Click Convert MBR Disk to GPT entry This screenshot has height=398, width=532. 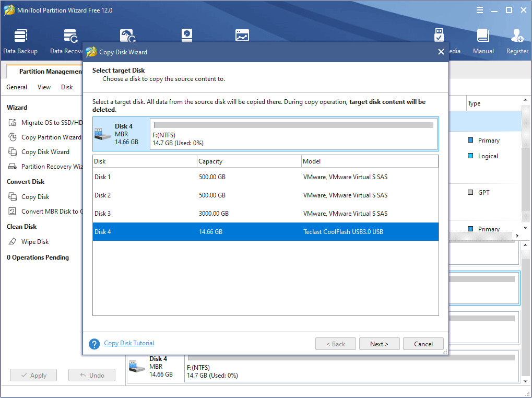pyautogui.click(x=52, y=212)
